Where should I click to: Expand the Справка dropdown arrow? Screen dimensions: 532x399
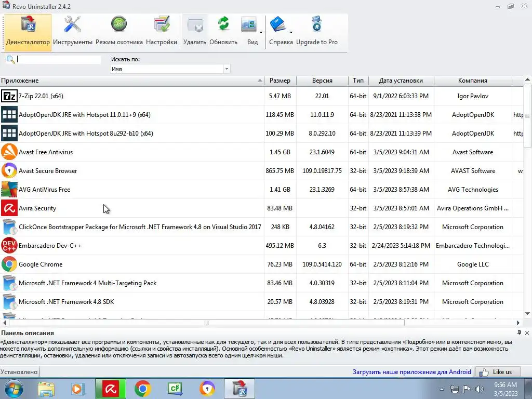[291, 33]
